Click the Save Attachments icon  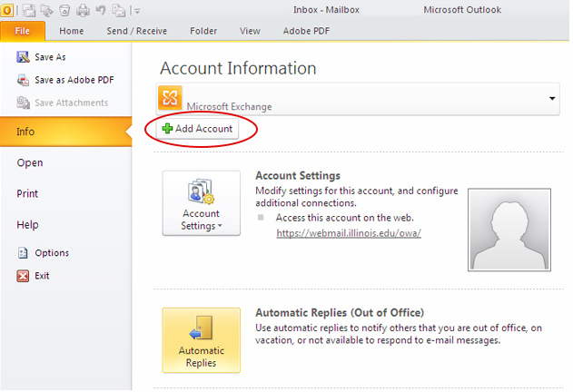point(23,103)
